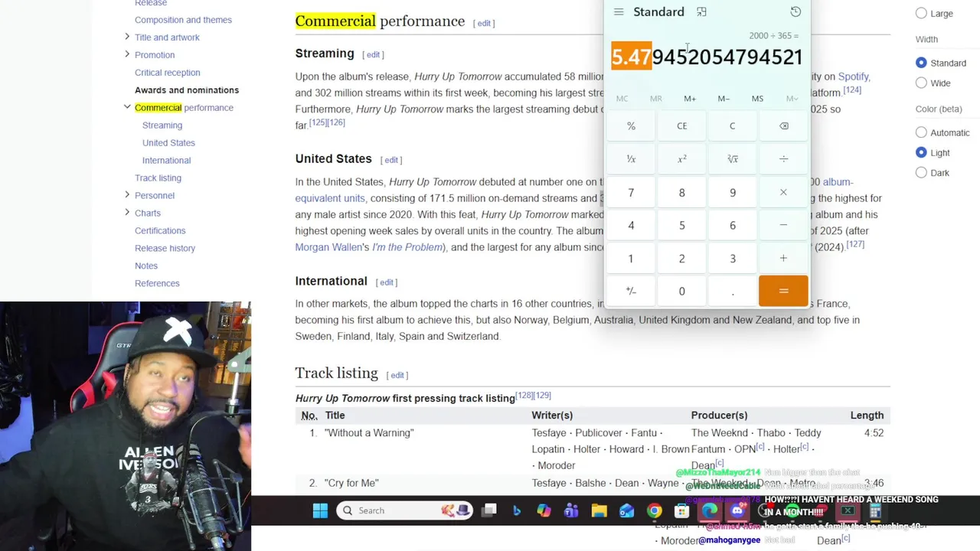980x551 pixels.
Task: Open the Calculator navigation hamburger menu
Action: tap(619, 12)
